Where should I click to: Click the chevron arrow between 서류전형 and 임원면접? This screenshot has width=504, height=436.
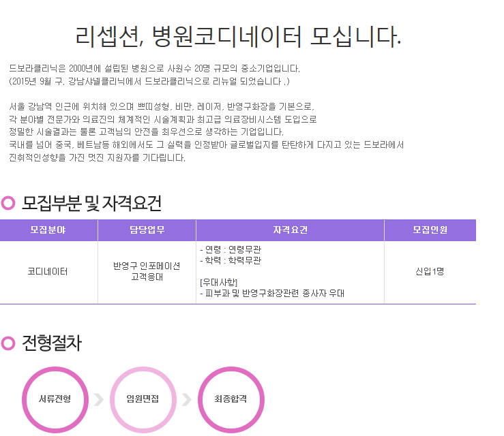(x=99, y=399)
